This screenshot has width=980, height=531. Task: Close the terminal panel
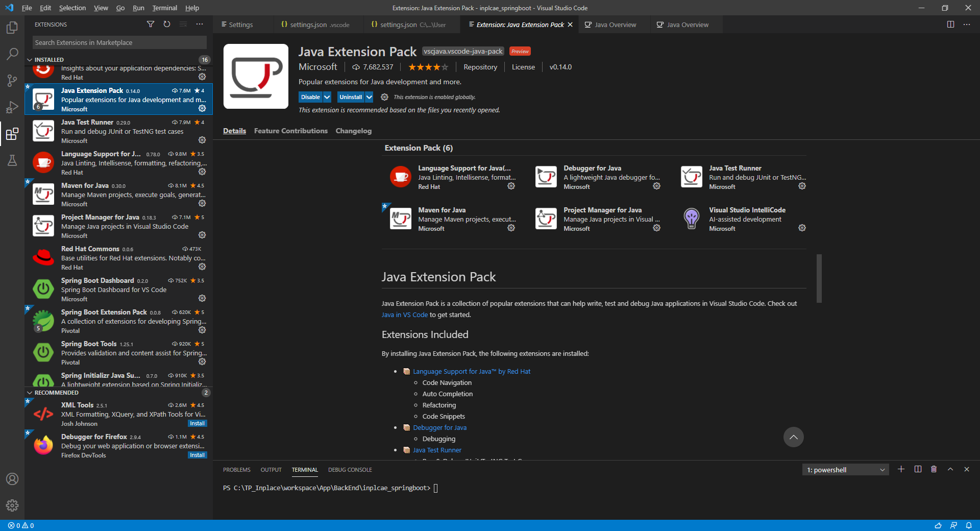coord(967,469)
